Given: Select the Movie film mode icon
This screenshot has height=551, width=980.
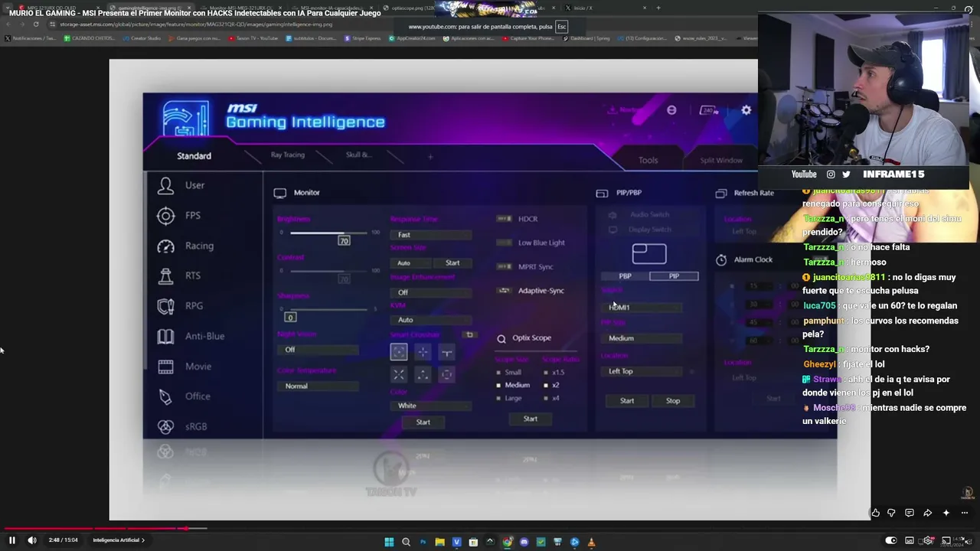Looking at the screenshot, I should pyautogui.click(x=165, y=367).
